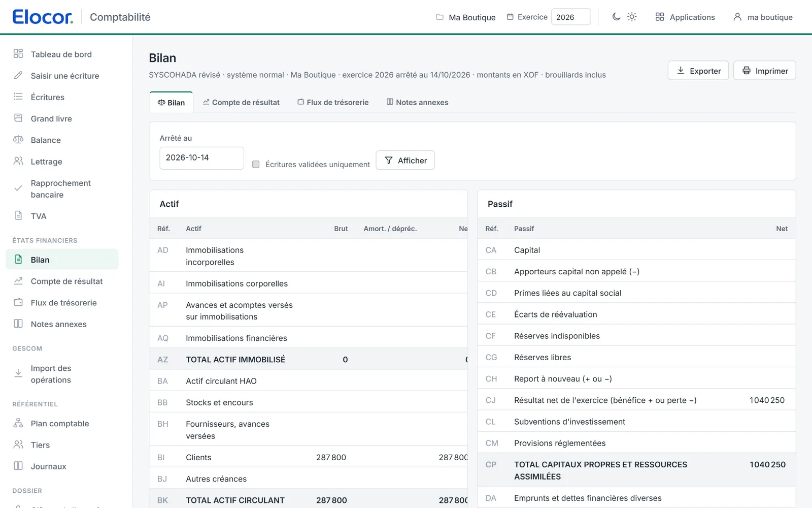The image size is (812, 508).
Task: Click the Balance scale icon in sidebar
Action: [18, 140]
